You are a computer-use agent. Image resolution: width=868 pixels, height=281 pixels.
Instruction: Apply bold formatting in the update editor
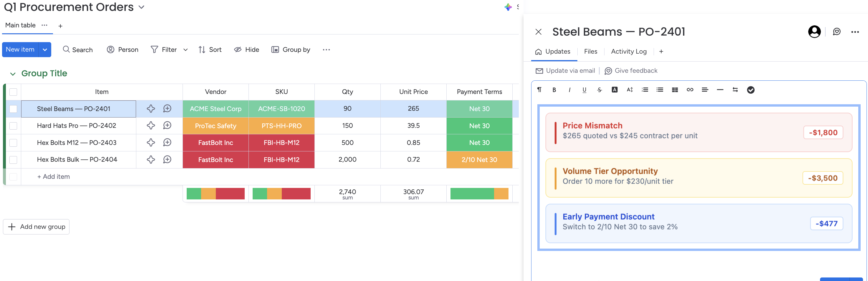(554, 90)
